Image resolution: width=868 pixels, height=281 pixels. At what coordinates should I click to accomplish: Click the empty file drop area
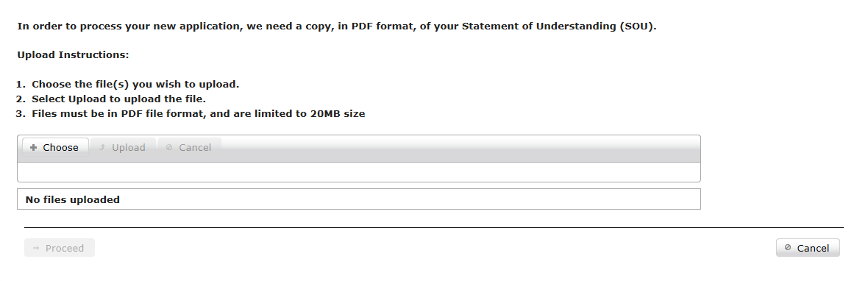359,172
